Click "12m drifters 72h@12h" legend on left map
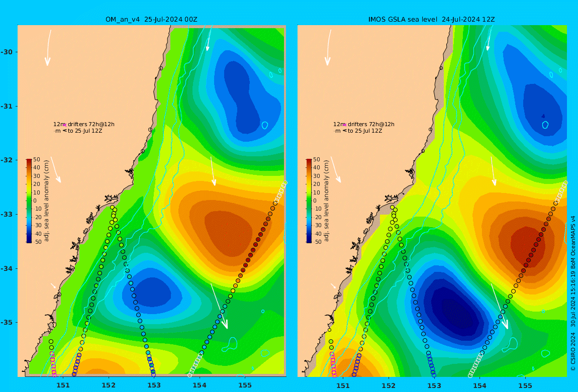This screenshot has height=392, width=578. coord(84,125)
